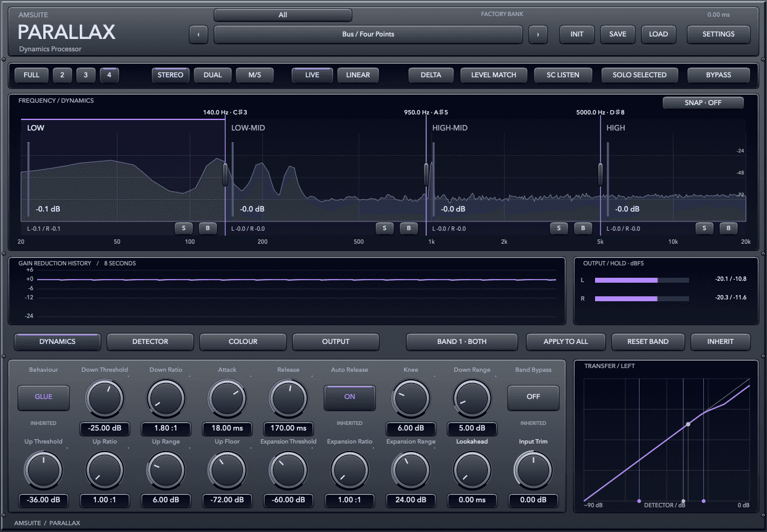This screenshot has width=767, height=532.
Task: Click the 24.00 dB Expansion Range value field
Action: pyautogui.click(x=411, y=500)
